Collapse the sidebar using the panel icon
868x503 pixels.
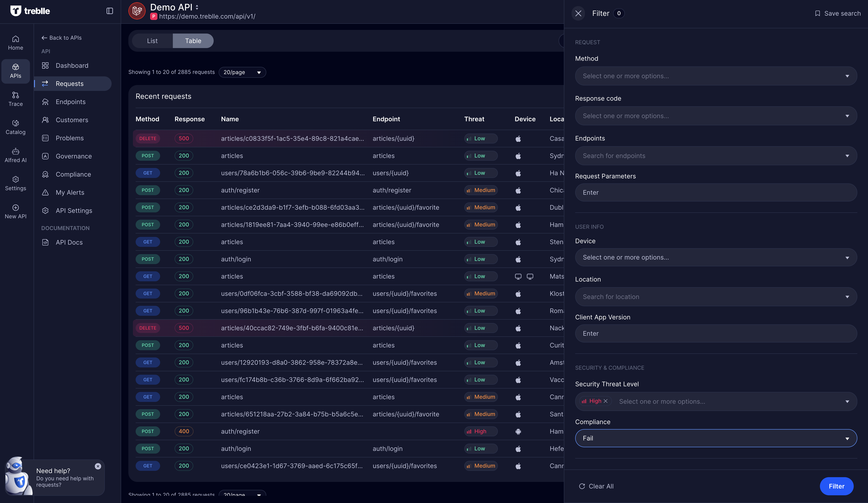pyautogui.click(x=110, y=11)
